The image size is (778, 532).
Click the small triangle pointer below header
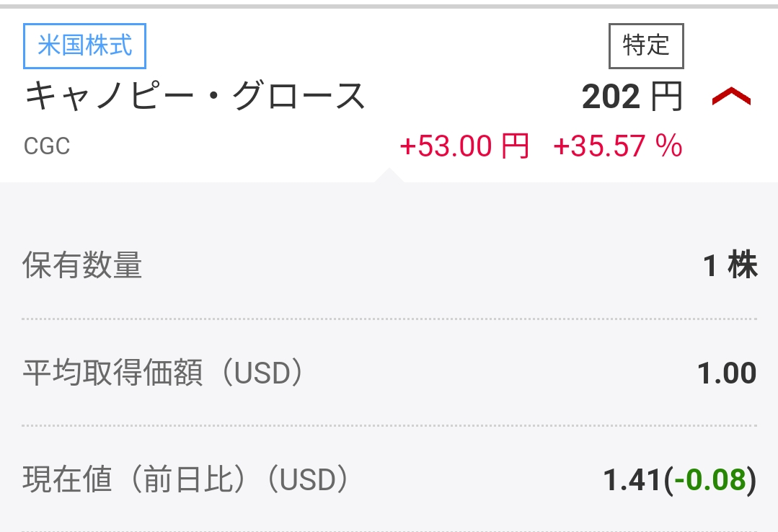(389, 175)
